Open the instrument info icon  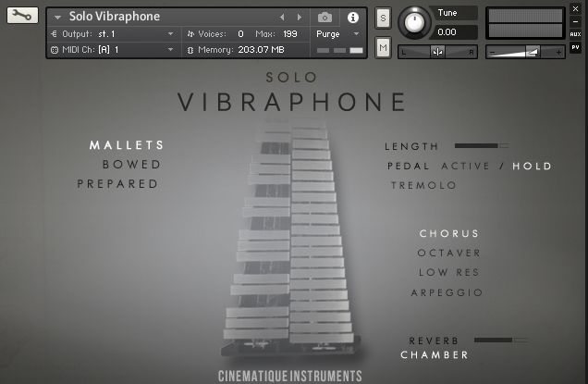pyautogui.click(x=352, y=18)
